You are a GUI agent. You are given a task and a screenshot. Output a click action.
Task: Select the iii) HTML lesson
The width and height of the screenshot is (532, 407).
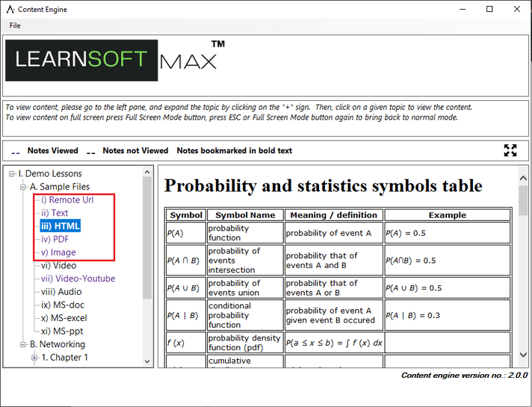point(61,226)
